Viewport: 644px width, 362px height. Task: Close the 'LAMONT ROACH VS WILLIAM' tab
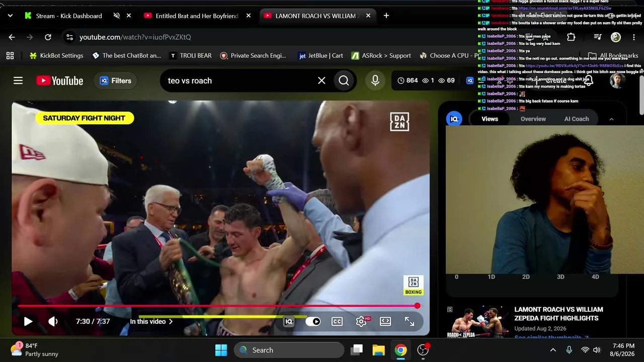(368, 16)
